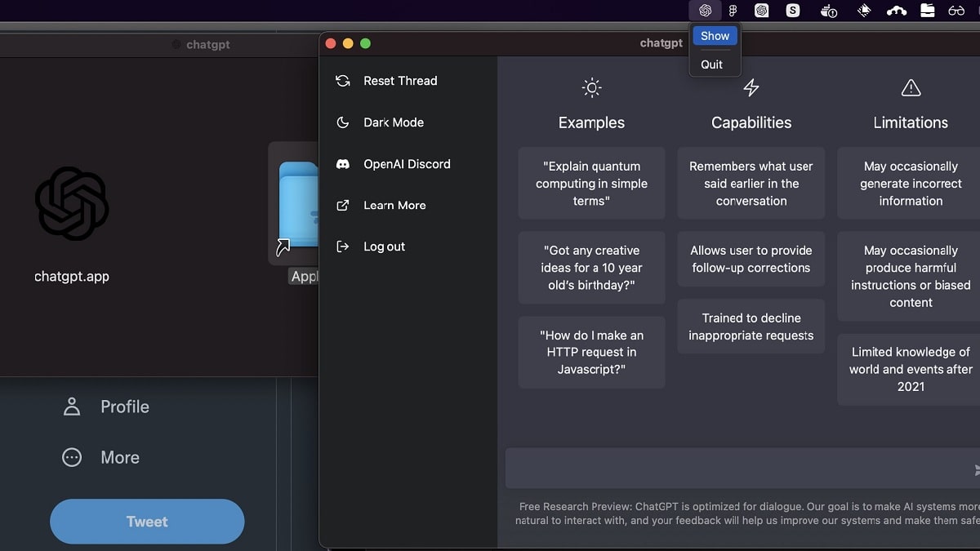Click the Profile person icon
The height and width of the screenshot is (551, 980).
click(x=72, y=407)
